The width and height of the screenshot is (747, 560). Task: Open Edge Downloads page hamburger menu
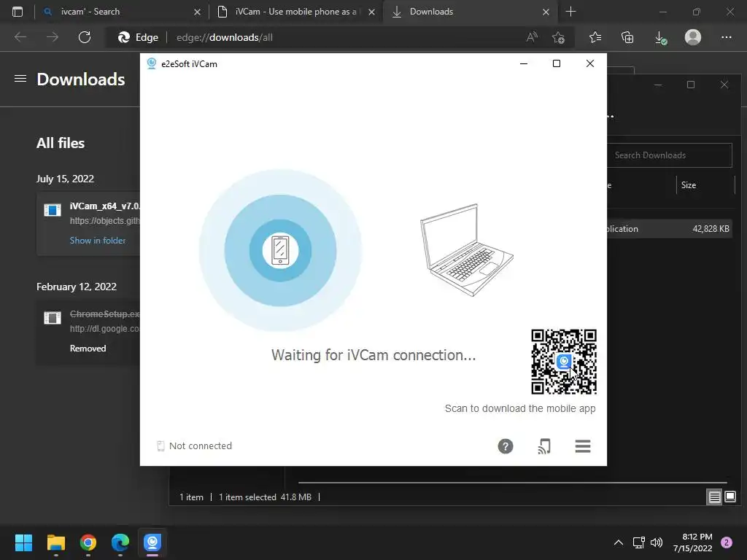(x=20, y=79)
